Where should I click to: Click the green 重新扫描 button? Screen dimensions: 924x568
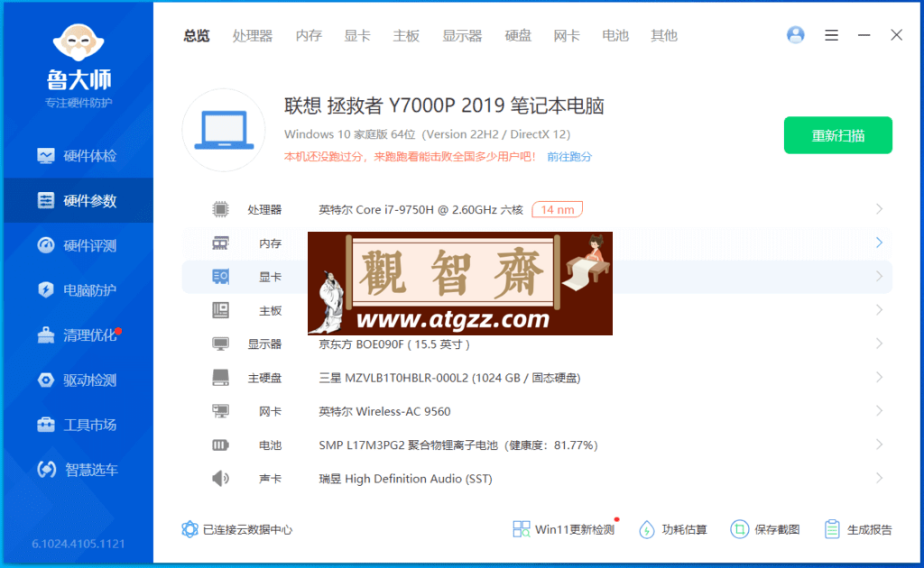click(838, 135)
